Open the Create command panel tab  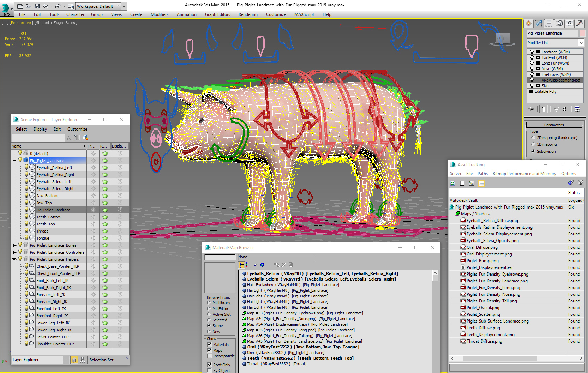click(528, 23)
